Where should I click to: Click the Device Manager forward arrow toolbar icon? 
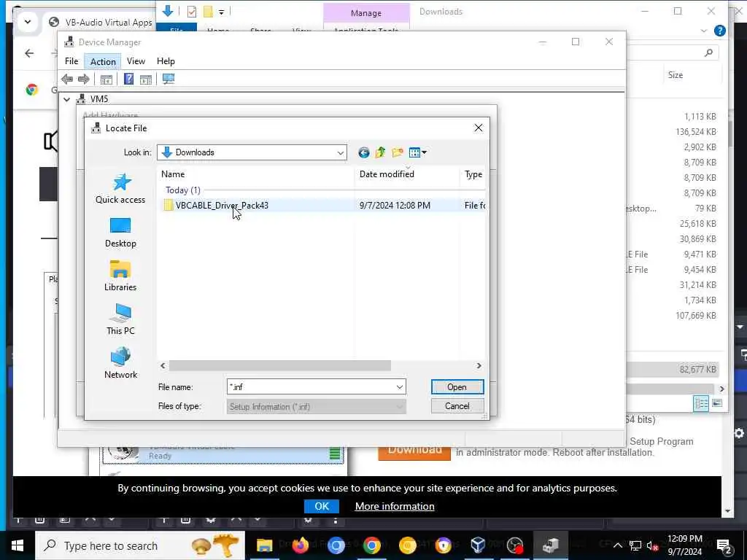[x=83, y=79]
